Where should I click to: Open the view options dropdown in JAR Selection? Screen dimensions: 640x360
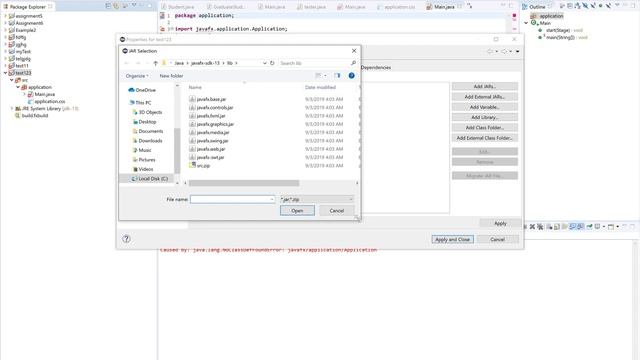point(325,76)
